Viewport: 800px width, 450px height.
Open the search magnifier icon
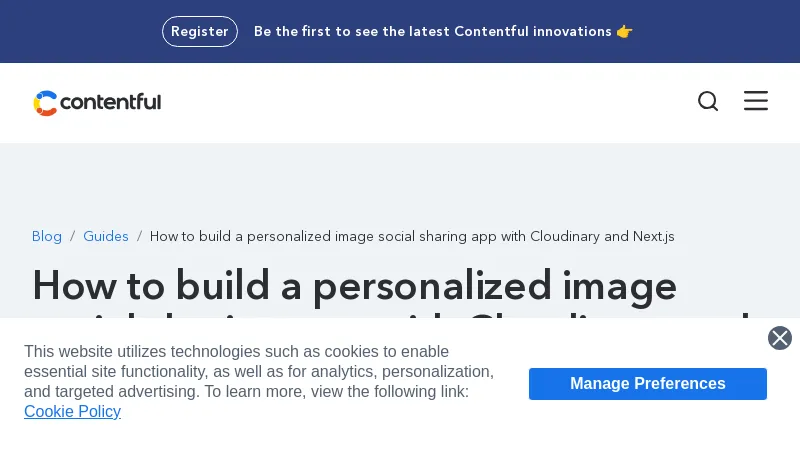pyautogui.click(x=708, y=101)
